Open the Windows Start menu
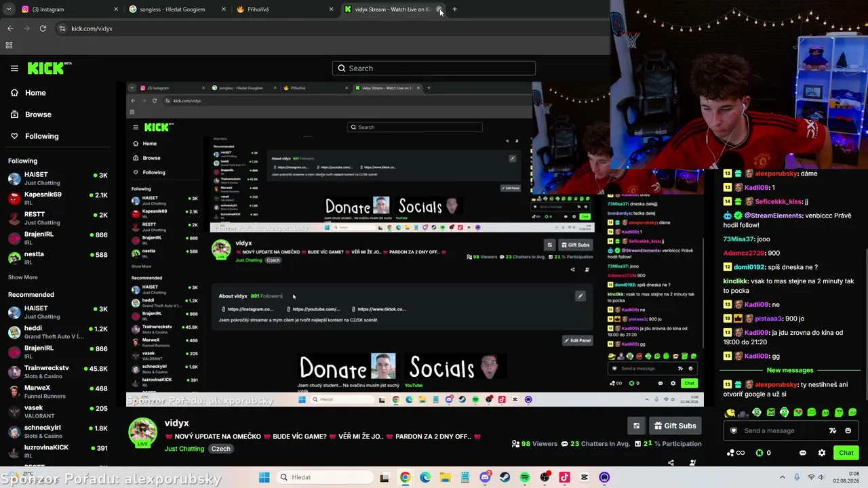The height and width of the screenshot is (488, 868). point(264,477)
